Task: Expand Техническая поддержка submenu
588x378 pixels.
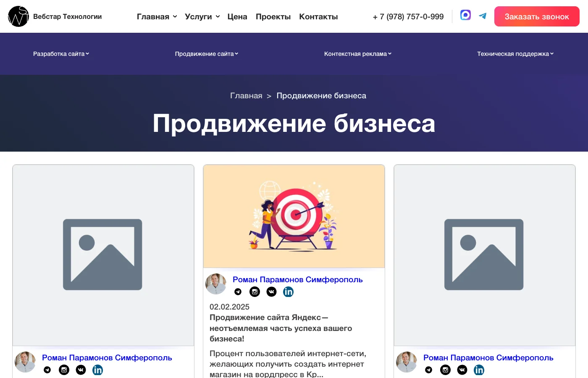Action: tap(515, 54)
